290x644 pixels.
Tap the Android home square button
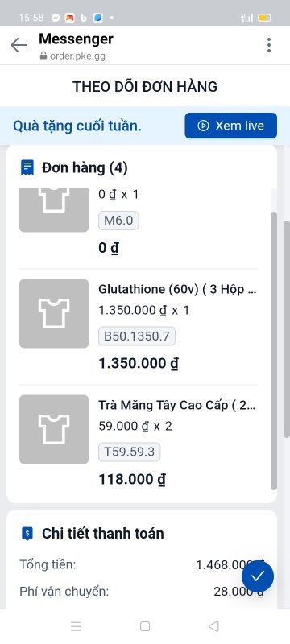click(x=144, y=626)
